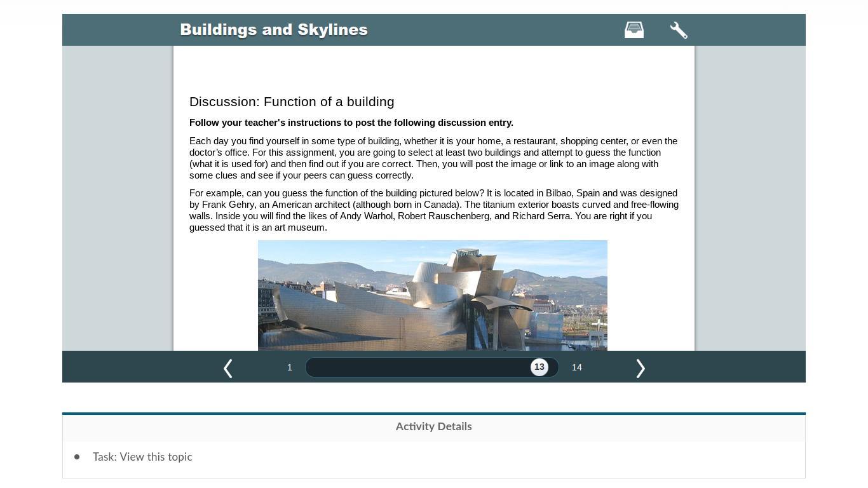Jump to first page number 1
This screenshot has width=868, height=488.
[x=290, y=367]
